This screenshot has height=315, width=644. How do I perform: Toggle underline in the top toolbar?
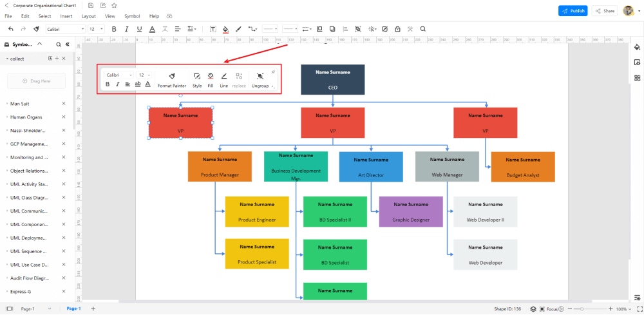coord(139,29)
